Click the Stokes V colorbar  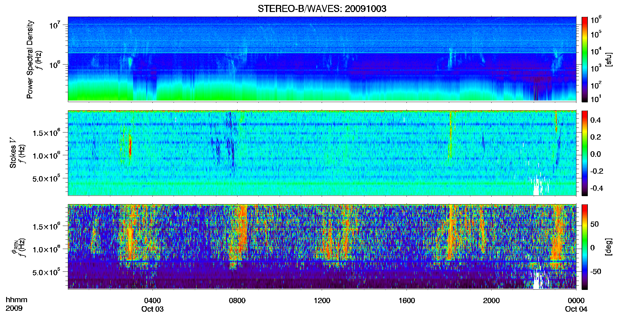585,153
